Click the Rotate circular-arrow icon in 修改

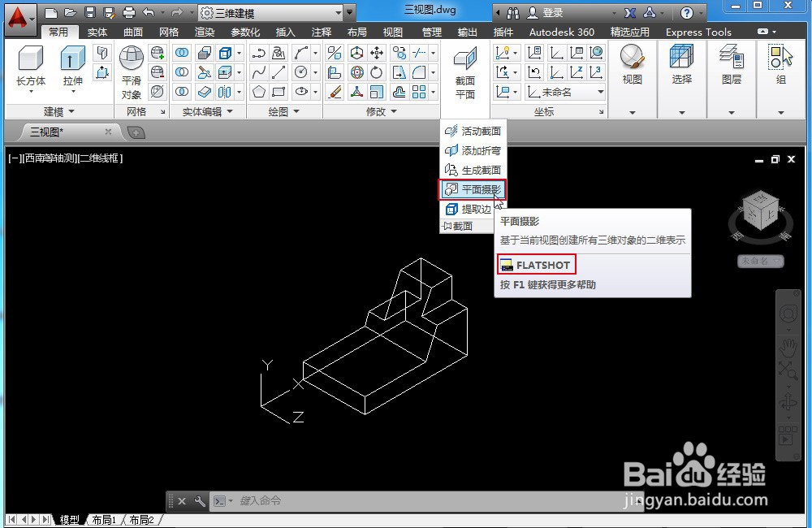click(377, 72)
